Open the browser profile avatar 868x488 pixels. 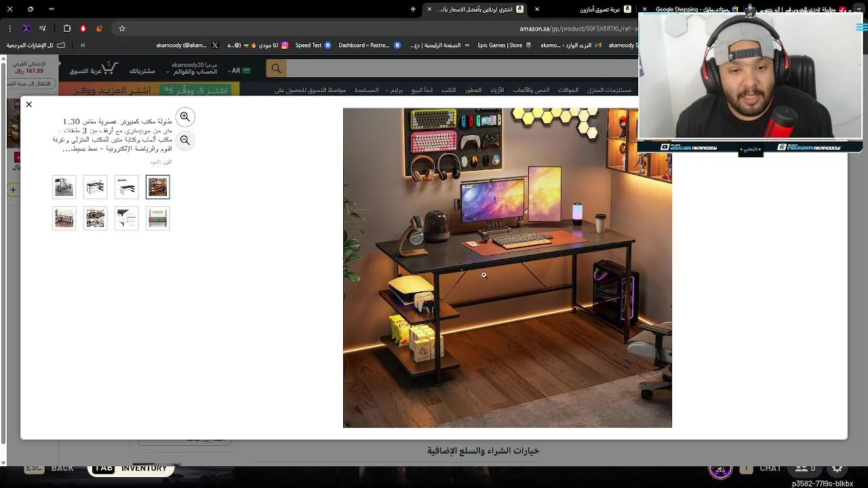point(26,28)
